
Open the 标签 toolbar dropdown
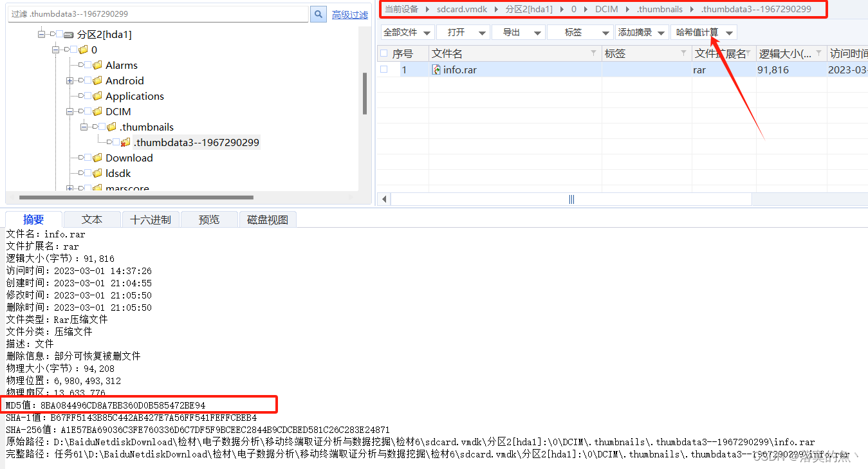click(x=580, y=32)
